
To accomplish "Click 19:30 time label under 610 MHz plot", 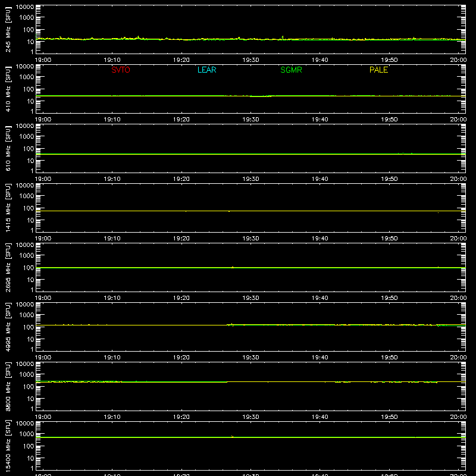I will [x=250, y=179].
